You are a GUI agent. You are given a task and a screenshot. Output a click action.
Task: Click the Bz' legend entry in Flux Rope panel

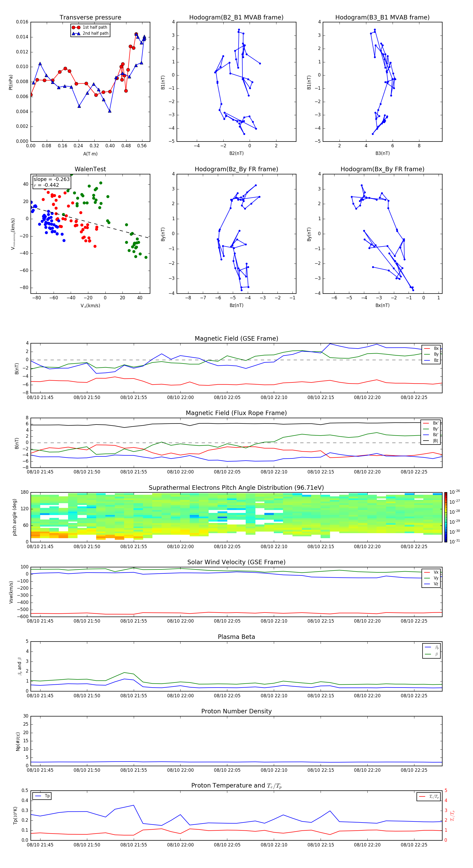point(431,435)
